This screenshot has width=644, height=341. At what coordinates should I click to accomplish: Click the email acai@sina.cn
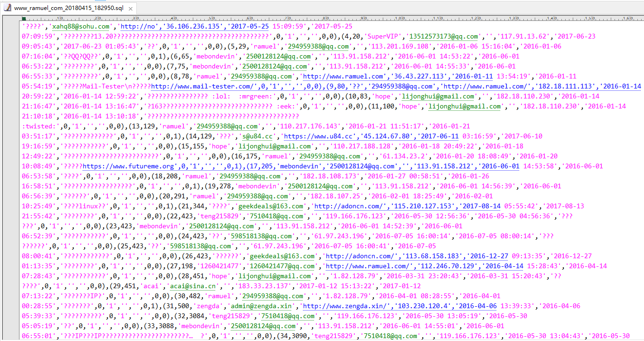click(x=192, y=286)
